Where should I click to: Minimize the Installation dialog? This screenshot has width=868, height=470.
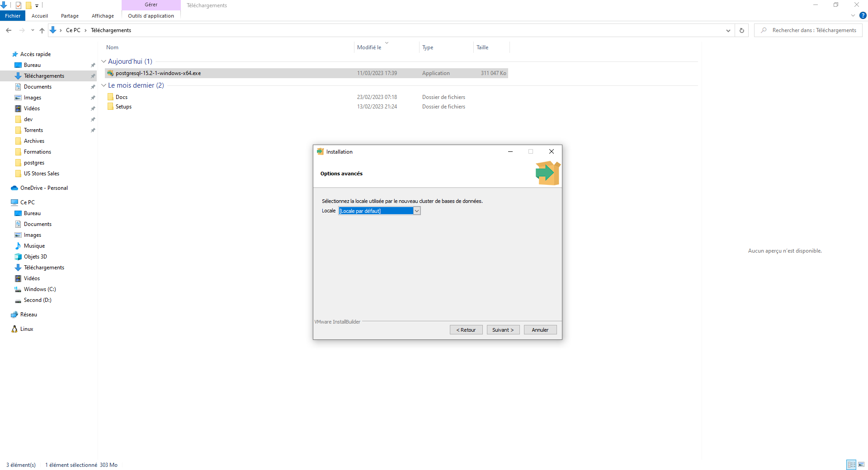tap(510, 152)
